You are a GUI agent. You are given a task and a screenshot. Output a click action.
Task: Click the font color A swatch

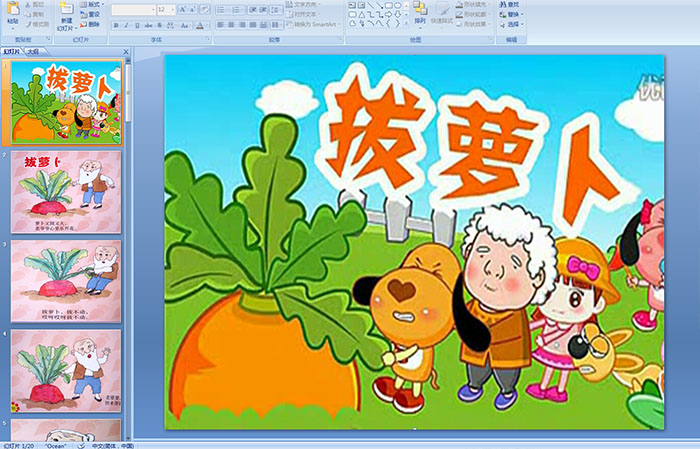pyautogui.click(x=200, y=25)
